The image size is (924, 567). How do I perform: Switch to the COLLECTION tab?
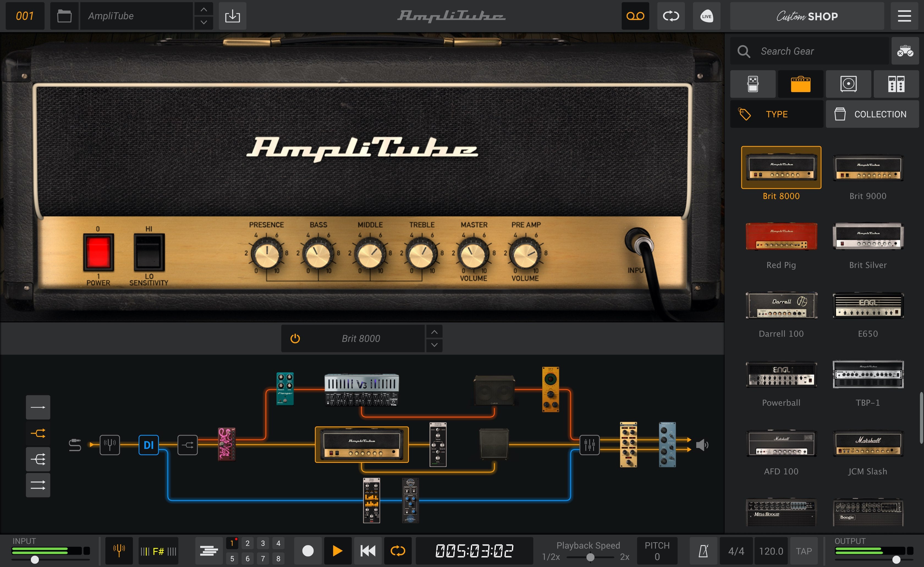[872, 114]
